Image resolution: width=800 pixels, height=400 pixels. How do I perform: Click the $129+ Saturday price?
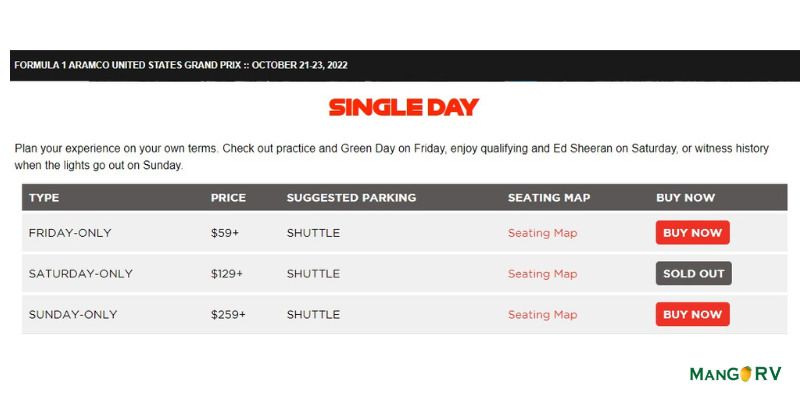coord(228,274)
